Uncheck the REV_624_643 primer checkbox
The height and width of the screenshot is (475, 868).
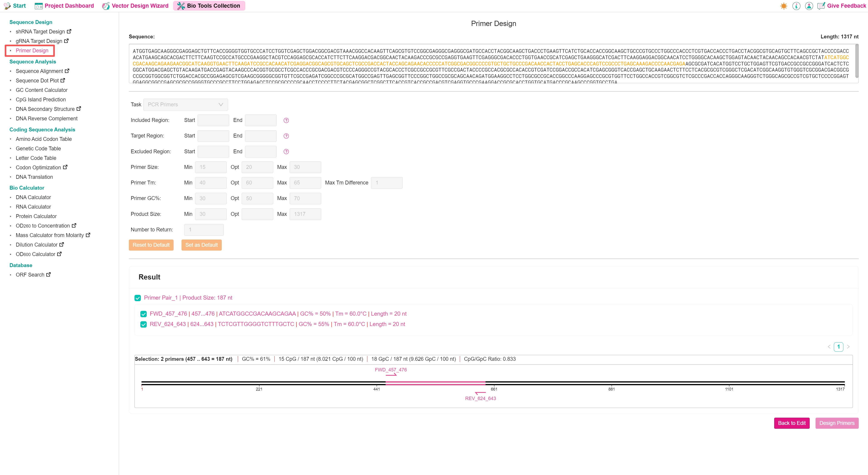[144, 324]
